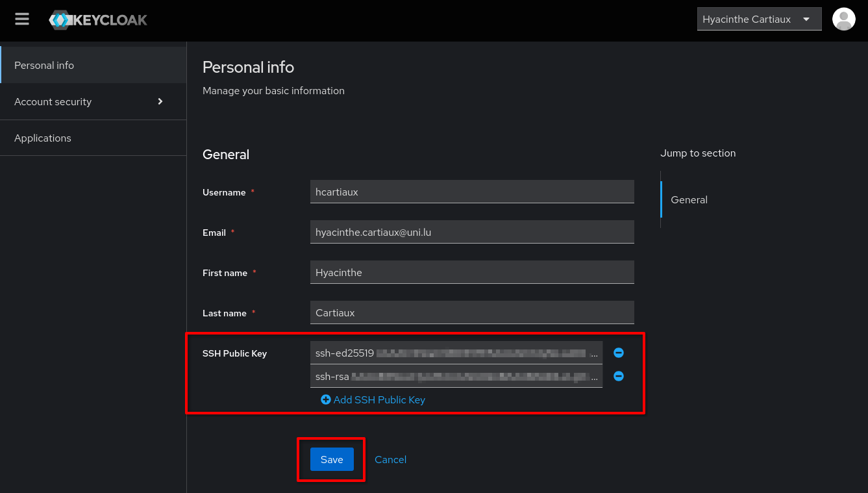
Task: Click the user avatar icon
Action: 843,19
